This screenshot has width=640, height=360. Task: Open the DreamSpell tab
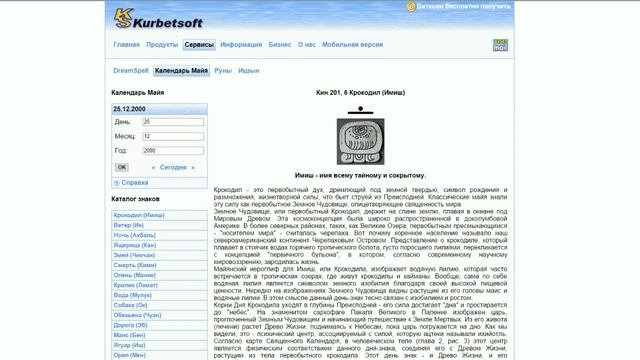131,71
